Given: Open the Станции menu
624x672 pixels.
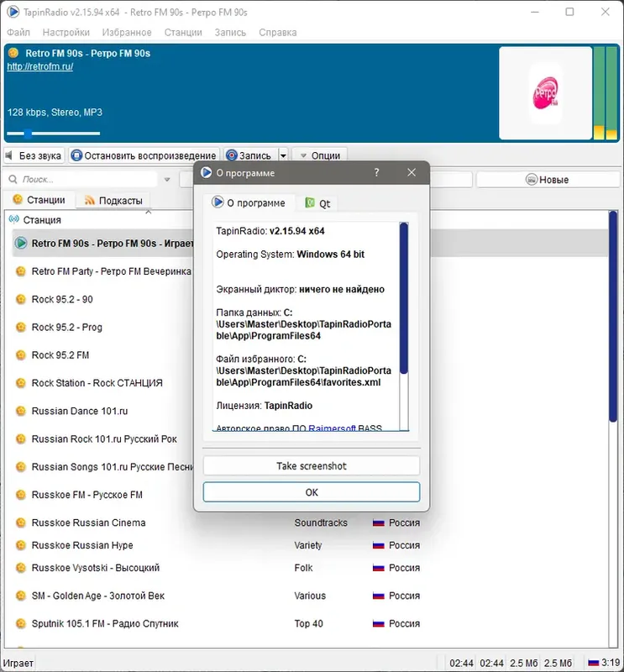Looking at the screenshot, I should (x=183, y=32).
